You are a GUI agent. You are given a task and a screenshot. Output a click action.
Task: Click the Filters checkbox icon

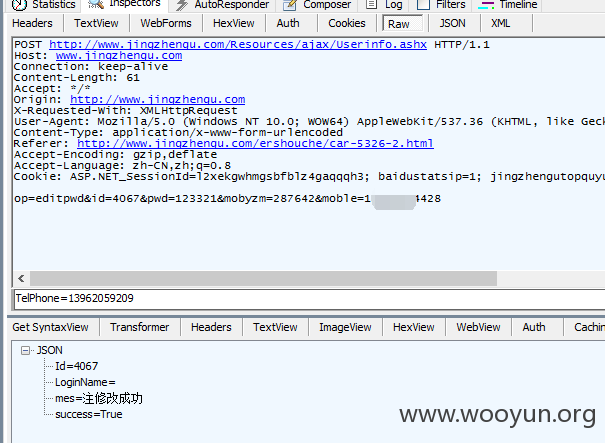click(423, 4)
